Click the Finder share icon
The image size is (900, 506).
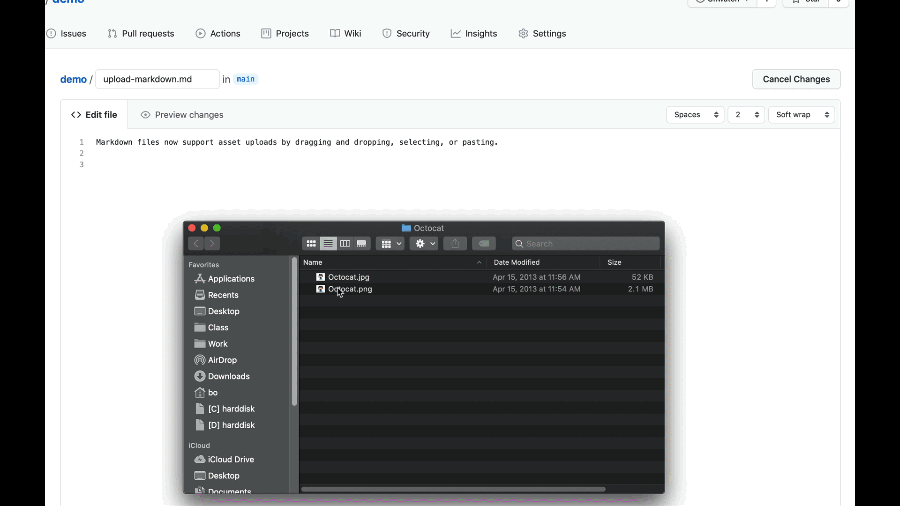pos(455,244)
